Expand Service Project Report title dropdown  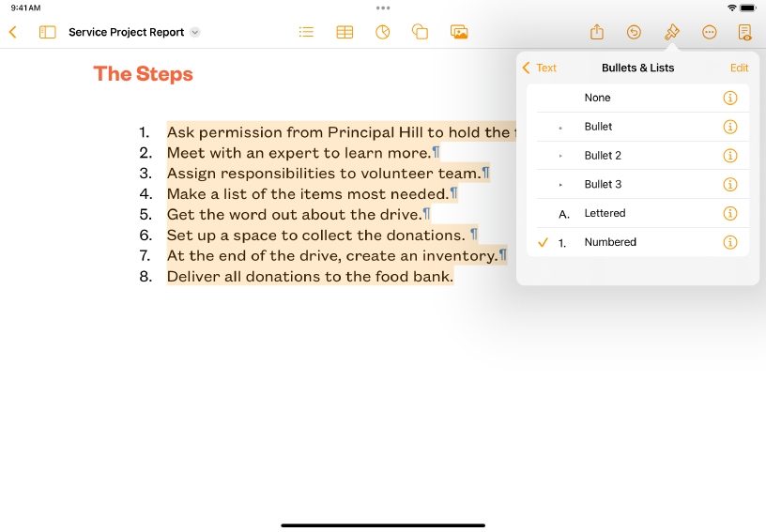[x=195, y=32]
